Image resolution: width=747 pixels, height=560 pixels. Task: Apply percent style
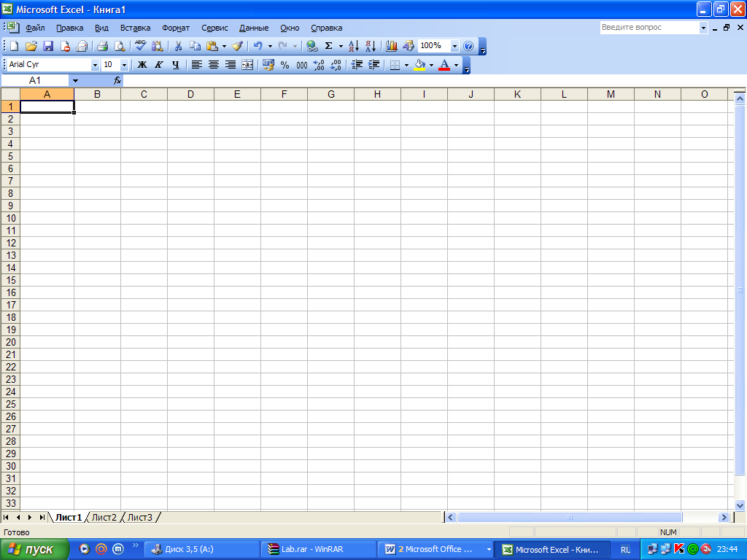285,65
